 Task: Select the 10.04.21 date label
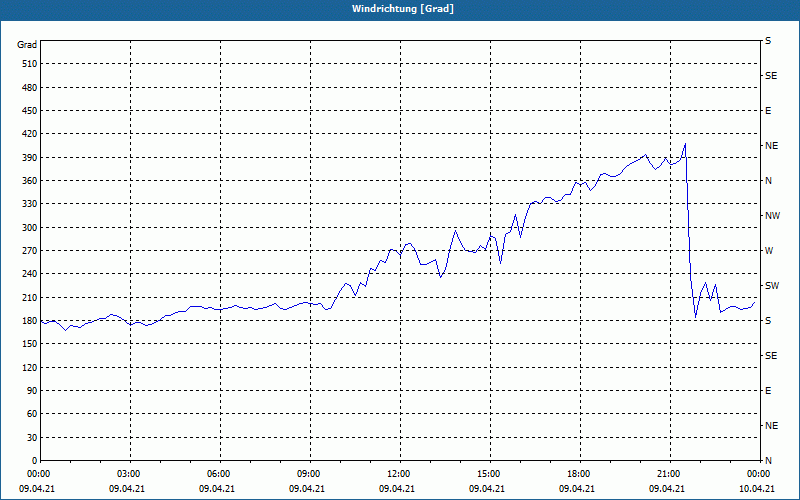[757, 489]
